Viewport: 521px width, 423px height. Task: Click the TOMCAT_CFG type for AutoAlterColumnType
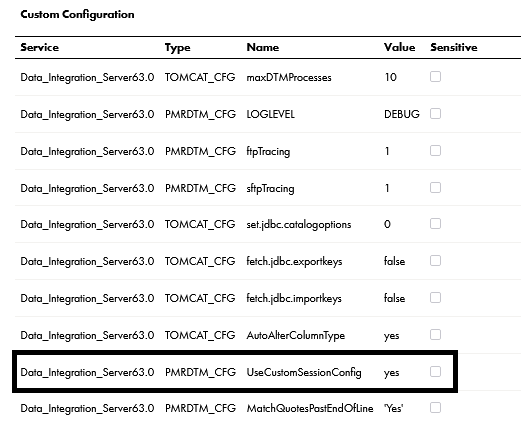(200, 335)
